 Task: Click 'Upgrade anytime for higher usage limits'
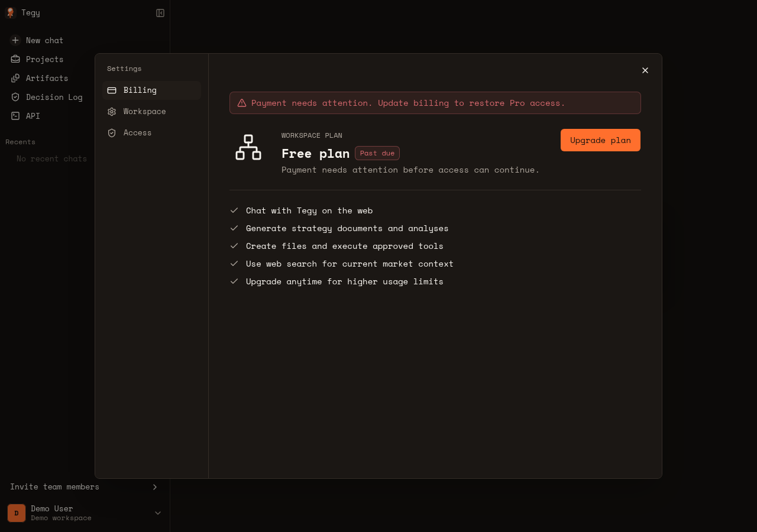(x=345, y=281)
